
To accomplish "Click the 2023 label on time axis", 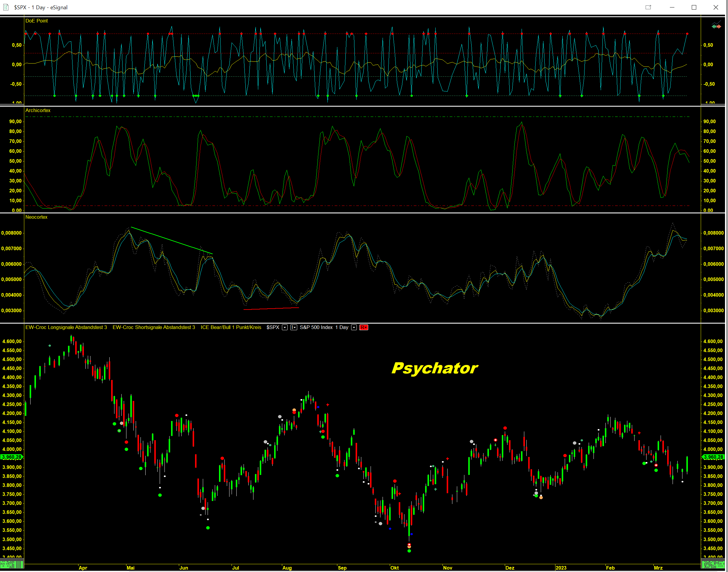I will [561, 568].
